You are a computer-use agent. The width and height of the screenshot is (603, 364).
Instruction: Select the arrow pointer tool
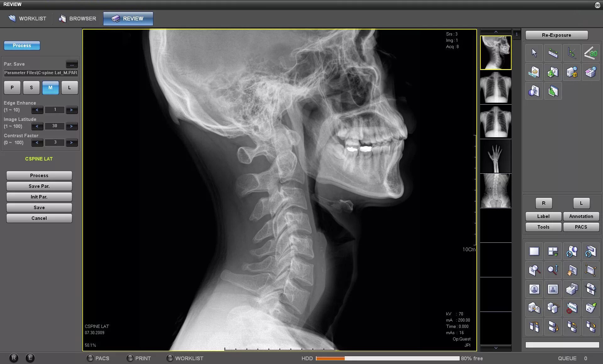pos(534,53)
